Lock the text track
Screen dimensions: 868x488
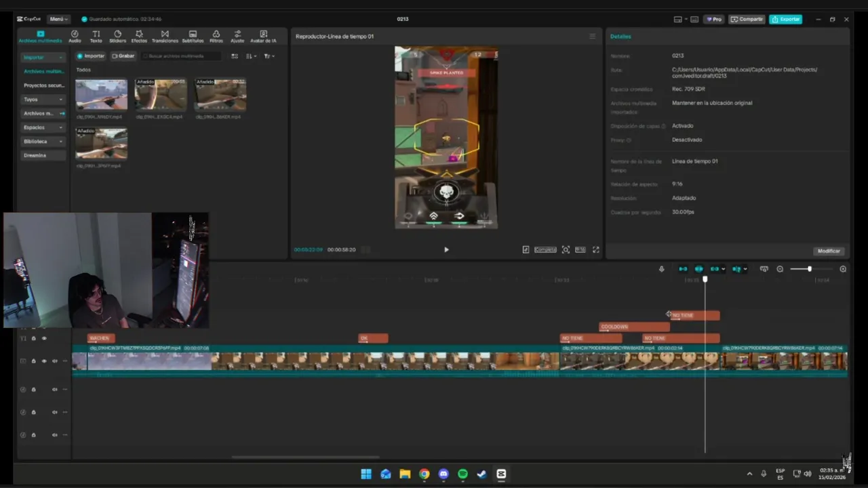pos(33,338)
